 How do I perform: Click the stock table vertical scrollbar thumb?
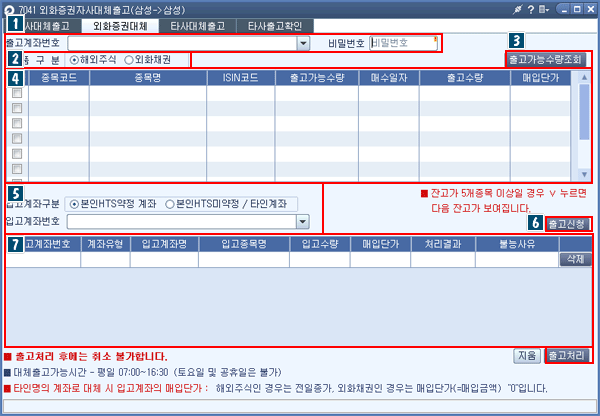[x=584, y=112]
